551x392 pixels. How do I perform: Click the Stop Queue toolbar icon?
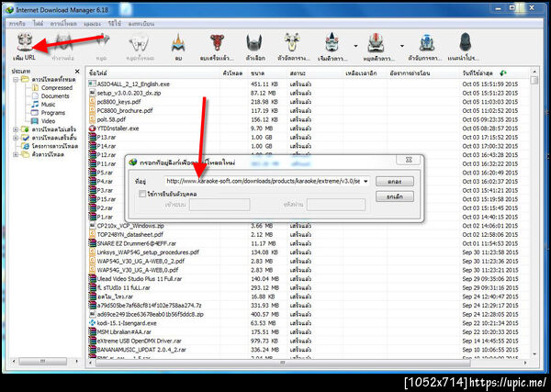[x=376, y=43]
